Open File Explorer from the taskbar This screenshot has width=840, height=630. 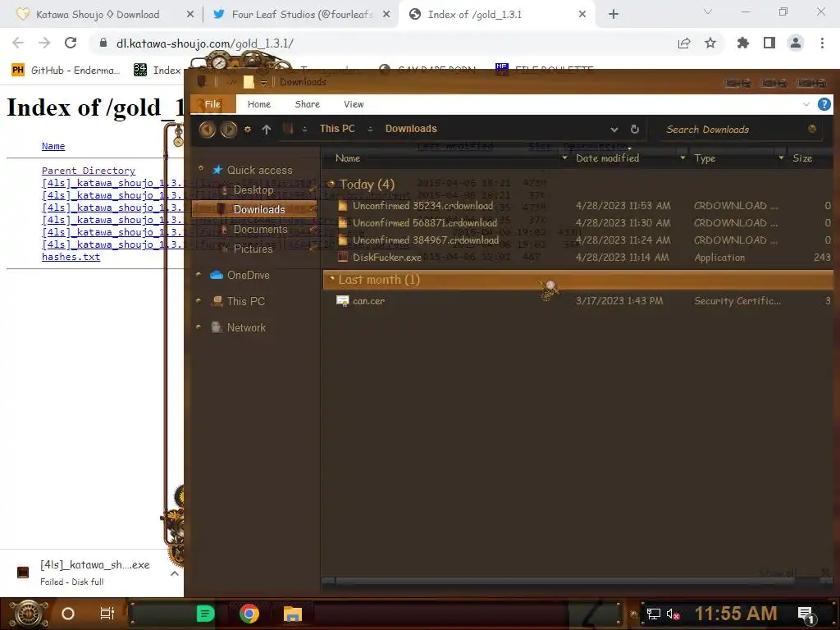click(x=293, y=614)
